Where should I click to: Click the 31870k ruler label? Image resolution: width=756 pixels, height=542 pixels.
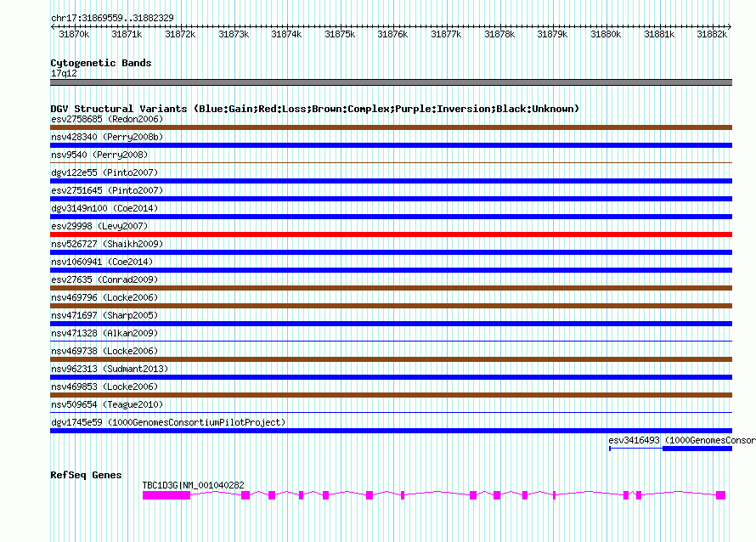click(74, 34)
